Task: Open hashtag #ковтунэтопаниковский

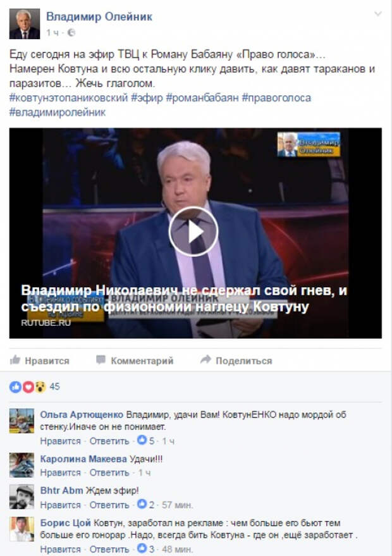Action: click(68, 98)
